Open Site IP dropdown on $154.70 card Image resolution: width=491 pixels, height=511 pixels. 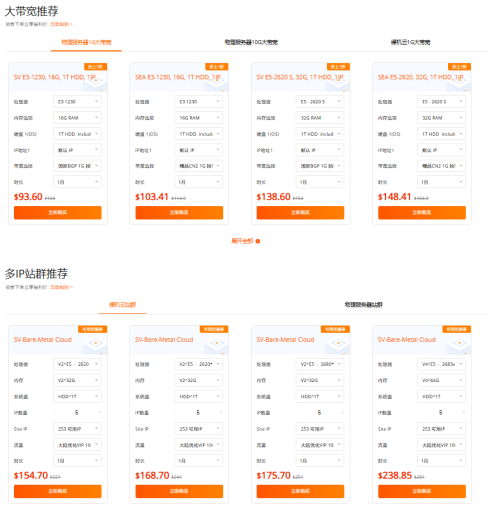pyautogui.click(x=77, y=429)
